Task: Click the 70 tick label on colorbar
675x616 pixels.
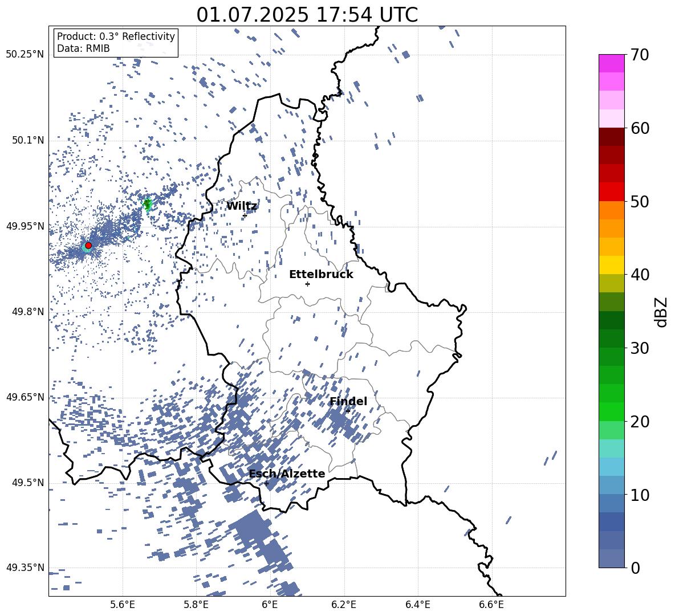Action: (640, 55)
